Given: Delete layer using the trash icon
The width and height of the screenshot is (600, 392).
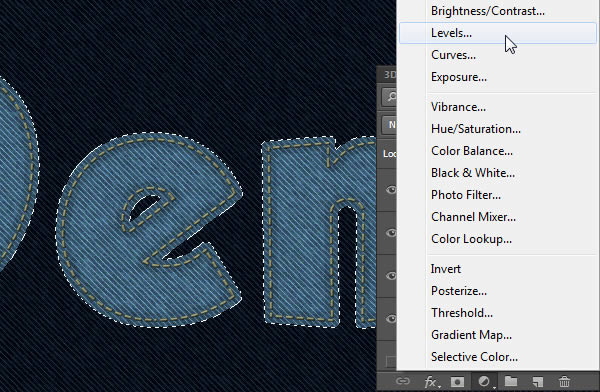Looking at the screenshot, I should click(564, 381).
